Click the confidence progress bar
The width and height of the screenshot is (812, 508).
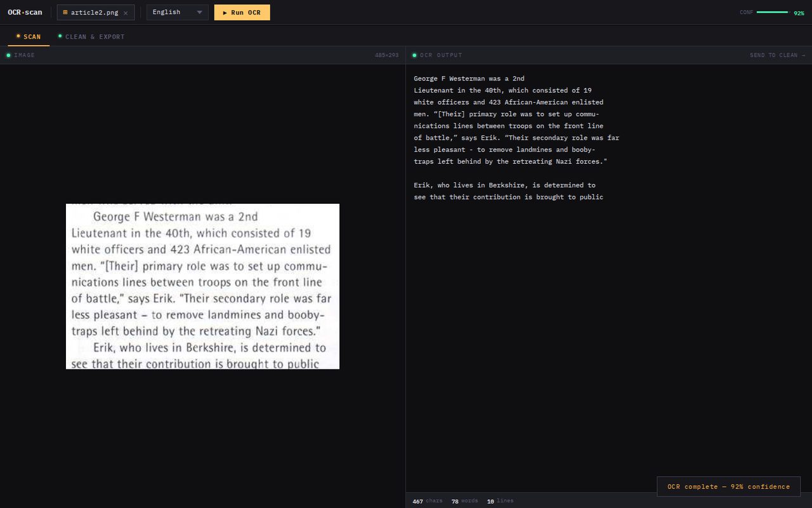772,12
